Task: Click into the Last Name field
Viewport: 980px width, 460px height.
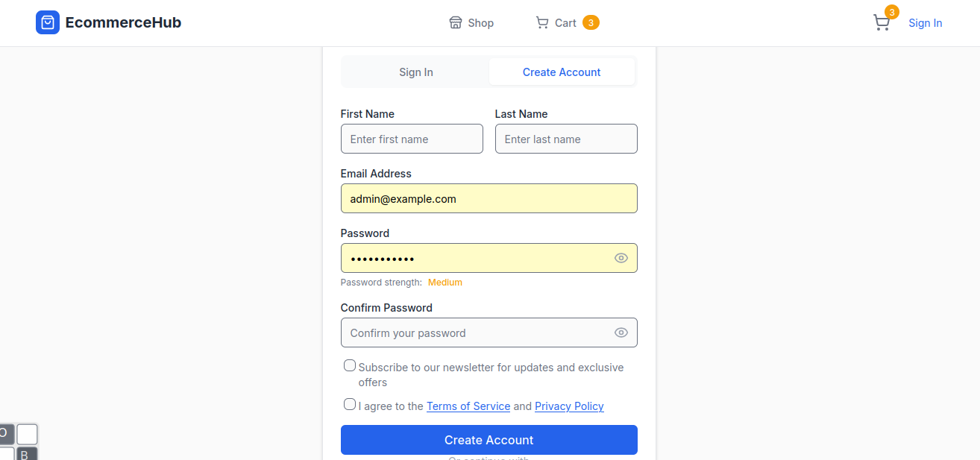Action: point(566,139)
